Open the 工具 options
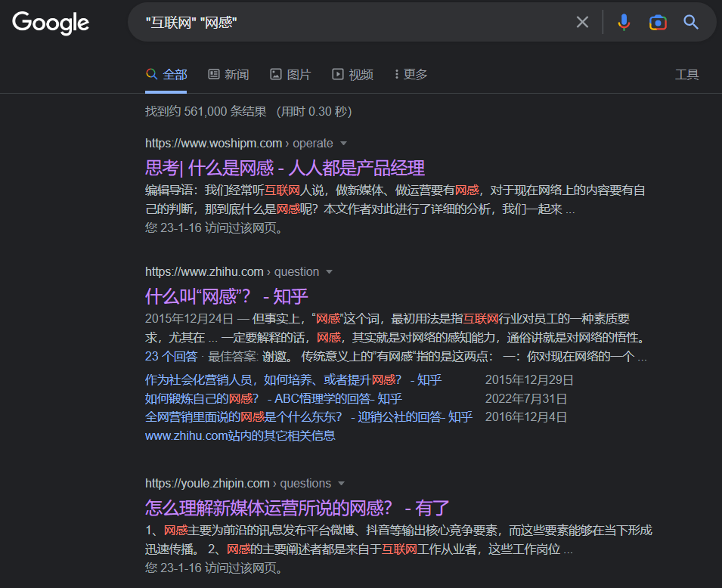The width and height of the screenshot is (722, 588). 686,75
